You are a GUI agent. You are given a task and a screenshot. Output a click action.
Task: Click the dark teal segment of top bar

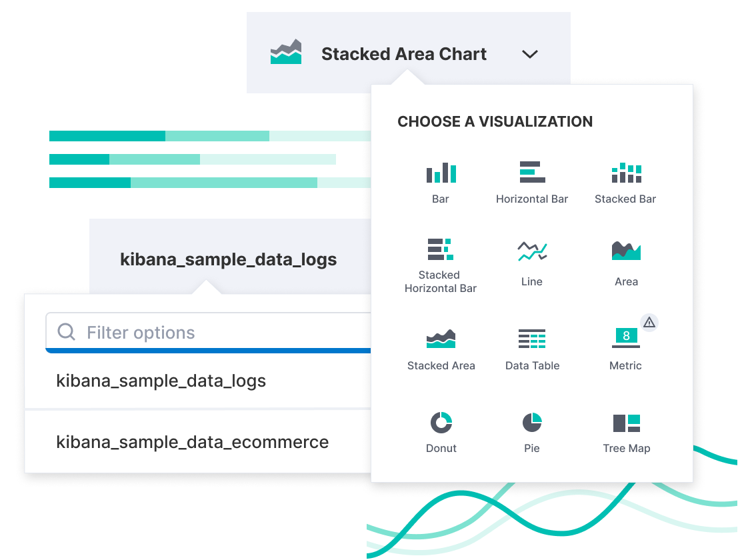(x=107, y=136)
